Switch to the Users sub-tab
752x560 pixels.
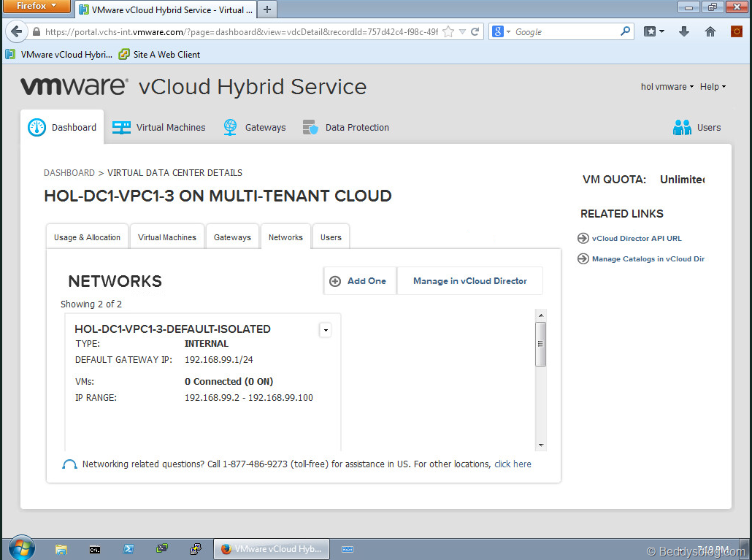pos(331,237)
